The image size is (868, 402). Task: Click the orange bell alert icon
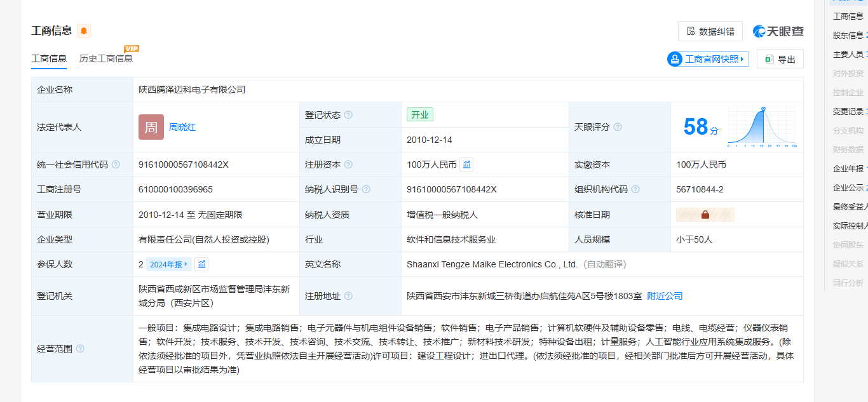(84, 31)
